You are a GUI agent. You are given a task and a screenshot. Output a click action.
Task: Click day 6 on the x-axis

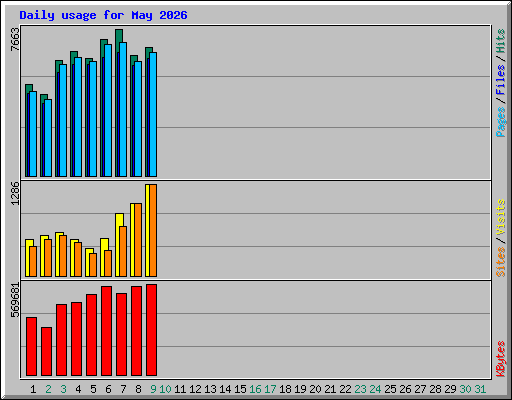[108, 389]
